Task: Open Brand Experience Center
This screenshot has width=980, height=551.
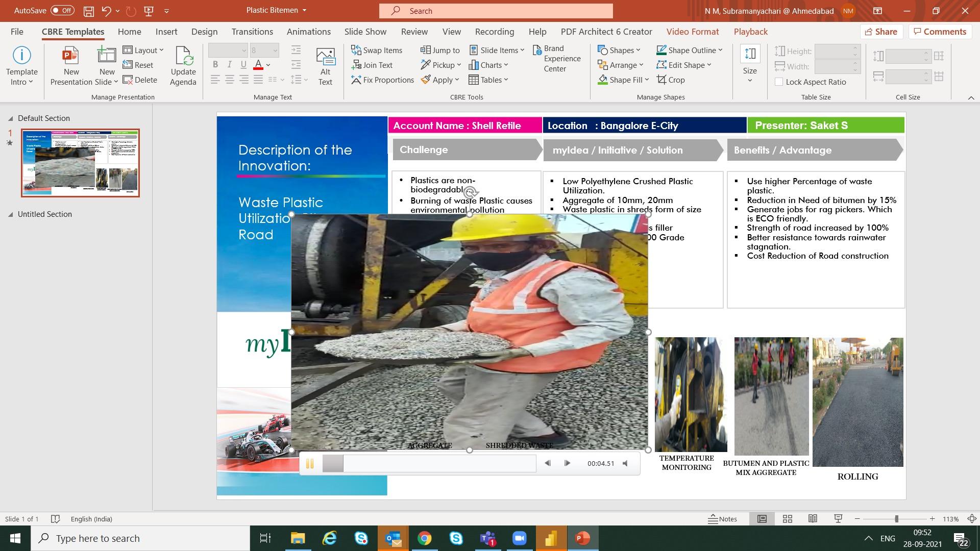Action: click(x=557, y=59)
